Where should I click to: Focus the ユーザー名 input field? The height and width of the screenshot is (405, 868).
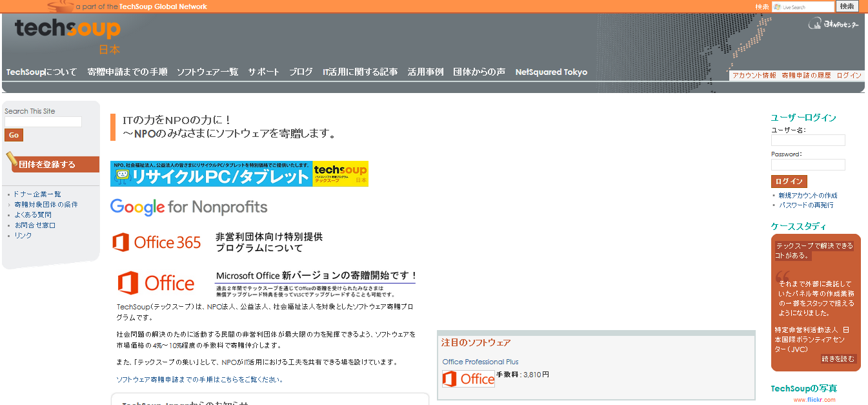tap(808, 140)
